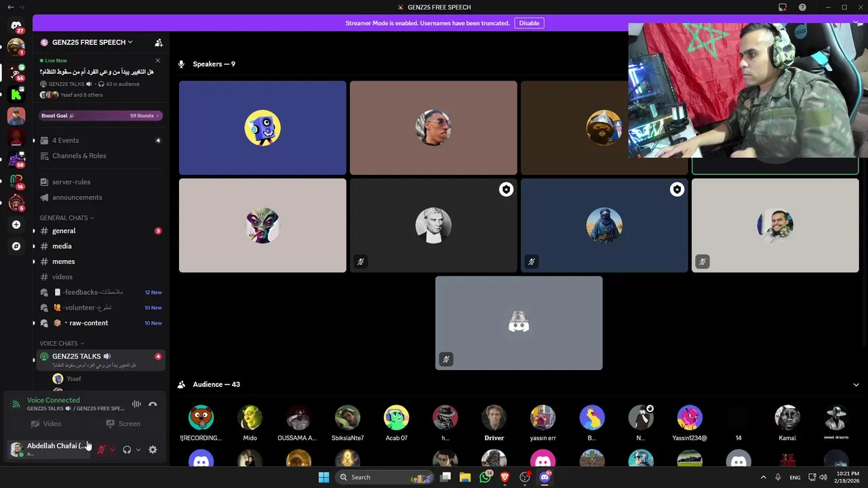Open the server-rules channel
The image size is (868, 488).
(101, 182)
